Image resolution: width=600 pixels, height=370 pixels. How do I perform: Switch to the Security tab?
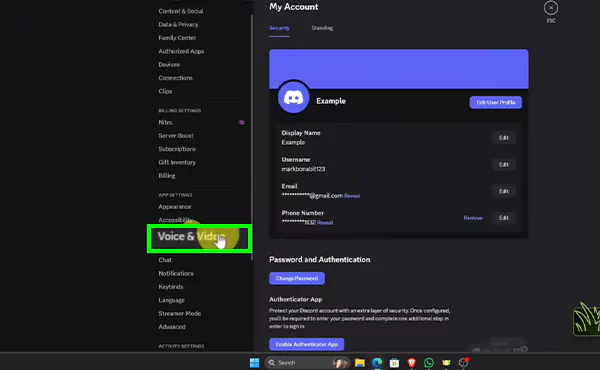click(x=279, y=28)
